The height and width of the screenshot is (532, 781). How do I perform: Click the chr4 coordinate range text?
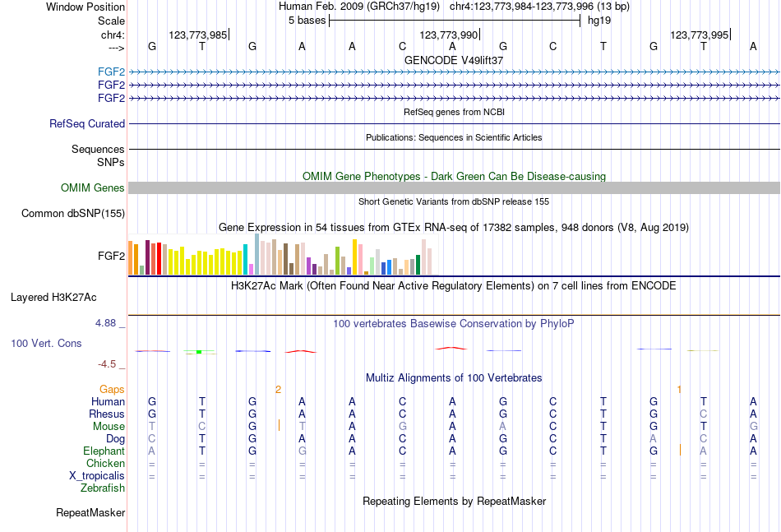[539, 7]
